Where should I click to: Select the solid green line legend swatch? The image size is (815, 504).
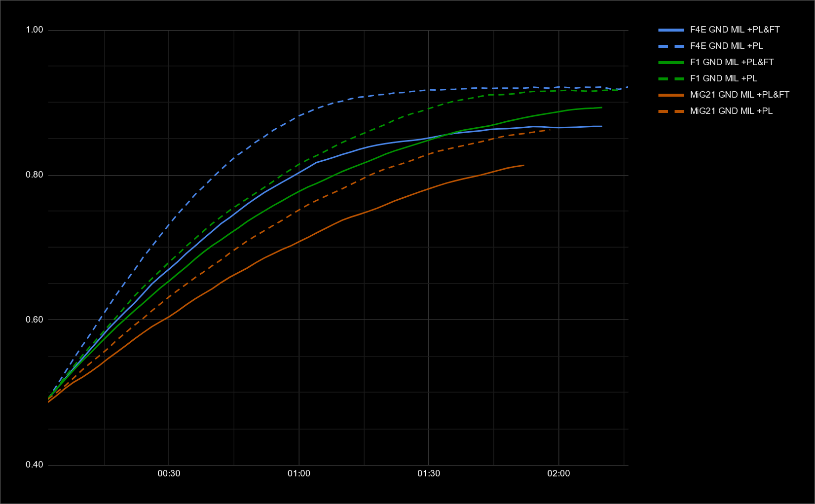[671, 62]
